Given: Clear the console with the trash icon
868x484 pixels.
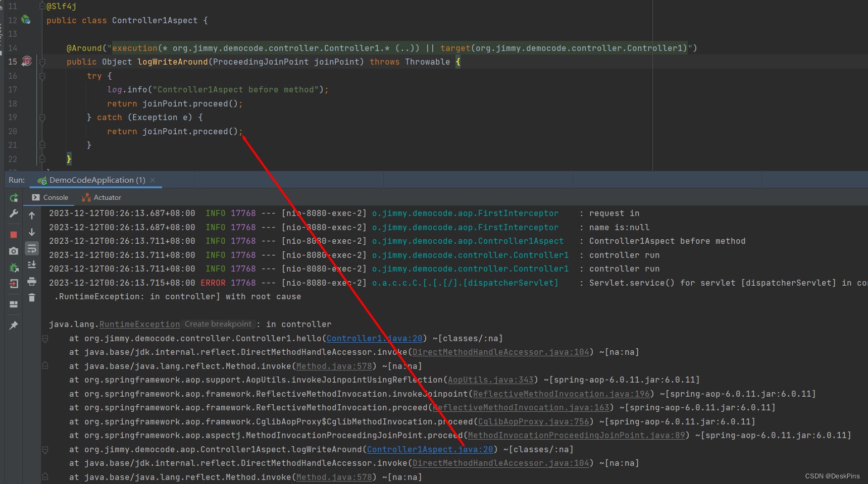Looking at the screenshot, I should click(x=32, y=298).
